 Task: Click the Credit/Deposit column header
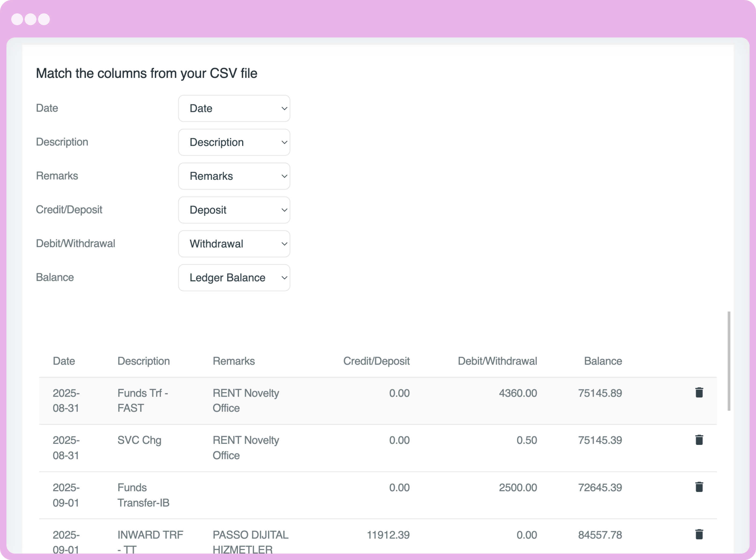(376, 361)
